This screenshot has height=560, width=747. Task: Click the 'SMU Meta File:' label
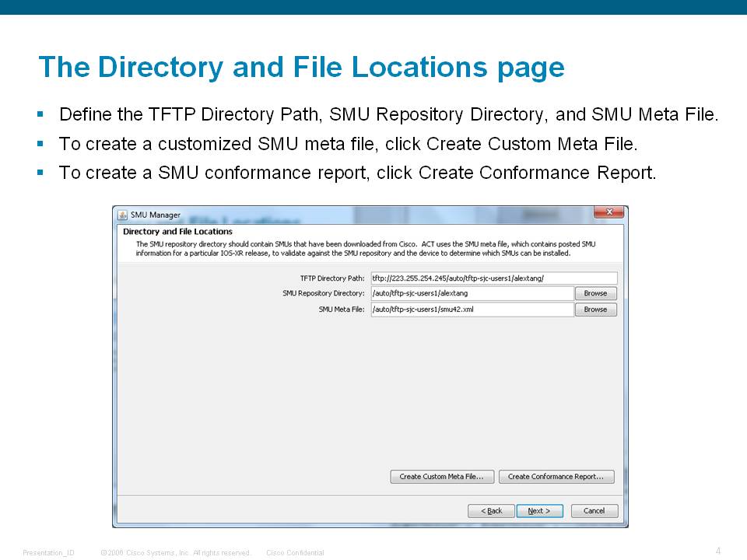[x=342, y=310]
